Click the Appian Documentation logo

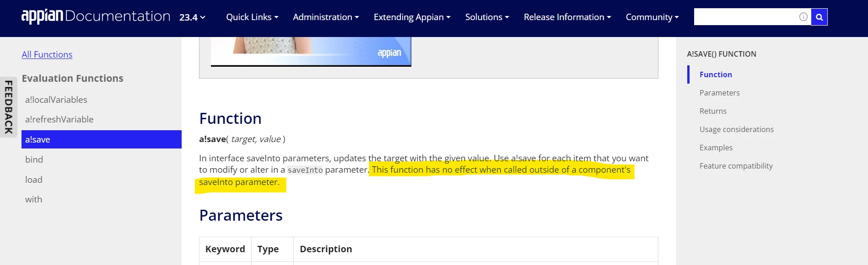tap(96, 16)
